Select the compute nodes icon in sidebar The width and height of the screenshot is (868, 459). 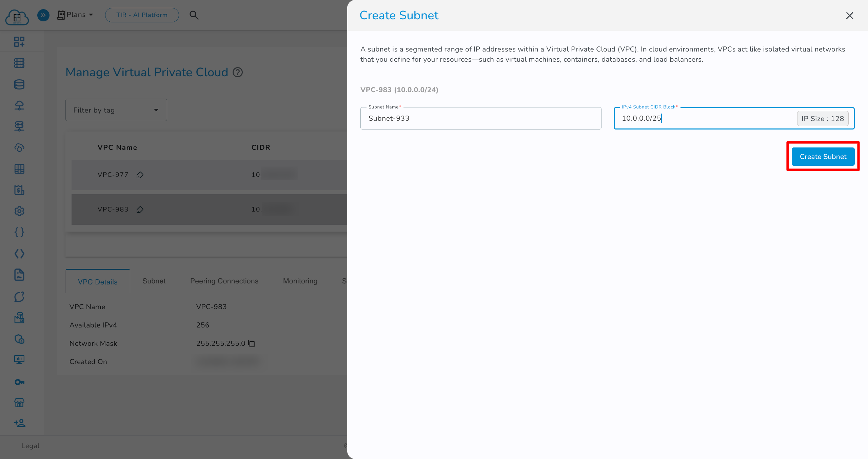[19, 63]
